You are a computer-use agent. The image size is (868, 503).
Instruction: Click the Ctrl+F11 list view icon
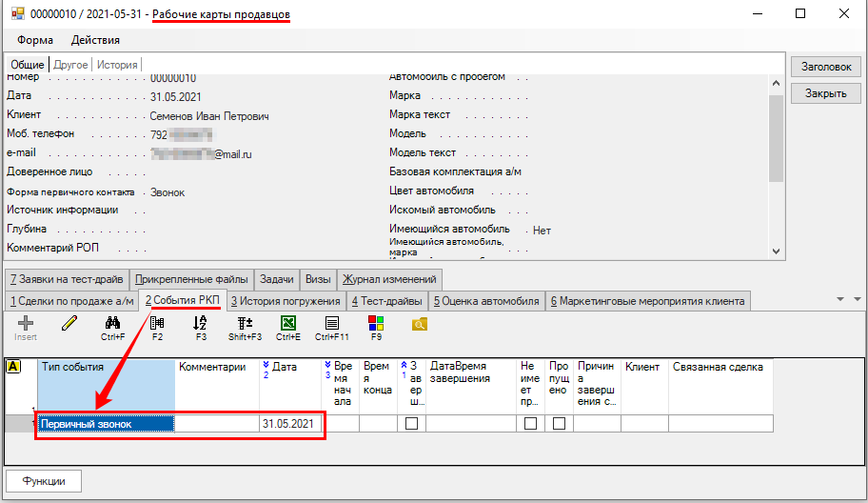(x=332, y=324)
